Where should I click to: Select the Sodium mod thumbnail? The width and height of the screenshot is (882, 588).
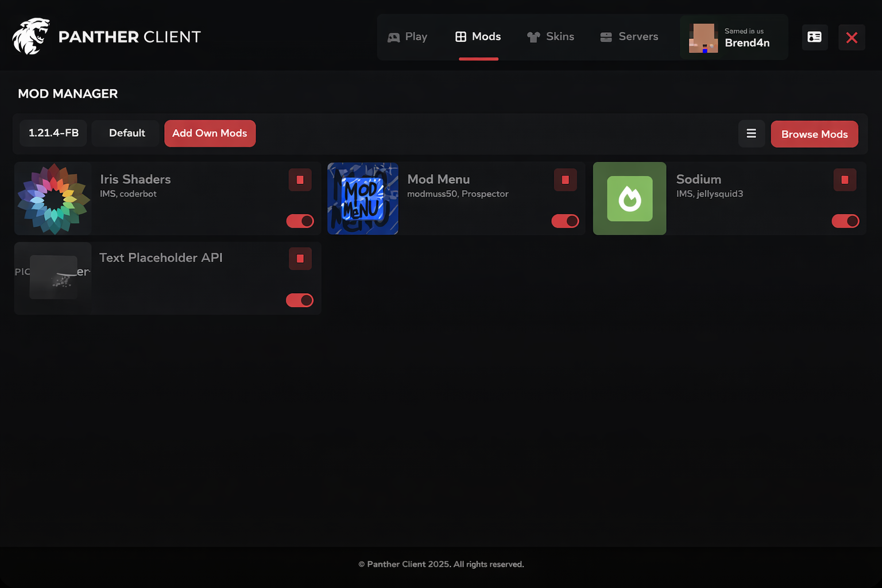(629, 199)
